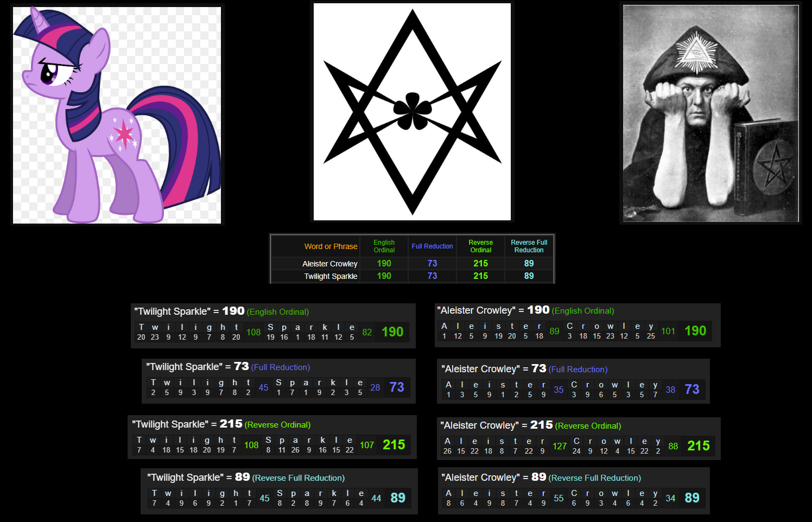Click the large 190 total in Aleister Crowley letter breakdown
The image size is (812, 522).
pos(695,331)
